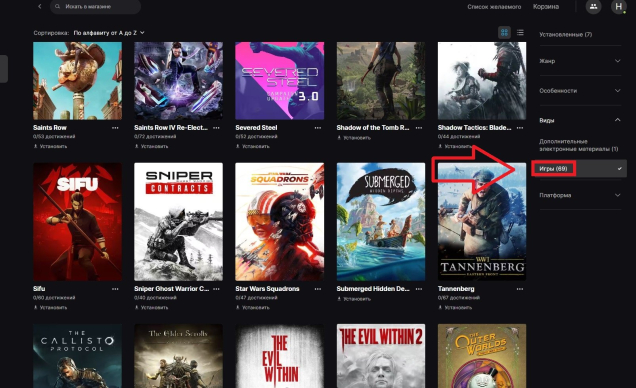Open three-dot menu for Severed Steel
Viewport: 636px width, 388px height.
(x=318, y=128)
